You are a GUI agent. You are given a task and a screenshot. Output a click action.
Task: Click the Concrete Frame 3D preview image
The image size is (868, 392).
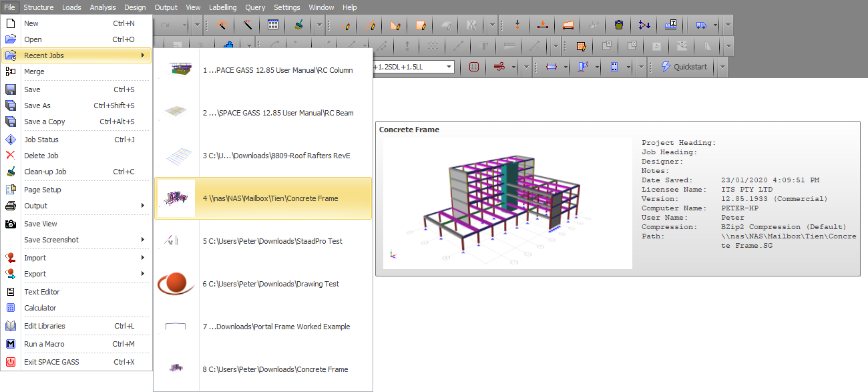click(x=506, y=203)
